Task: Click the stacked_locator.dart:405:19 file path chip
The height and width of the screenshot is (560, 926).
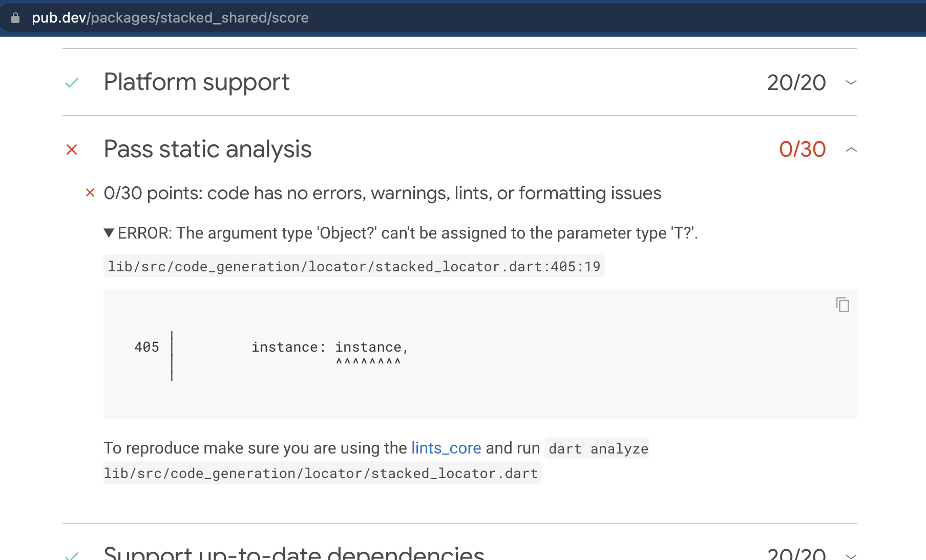Action: 354,266
